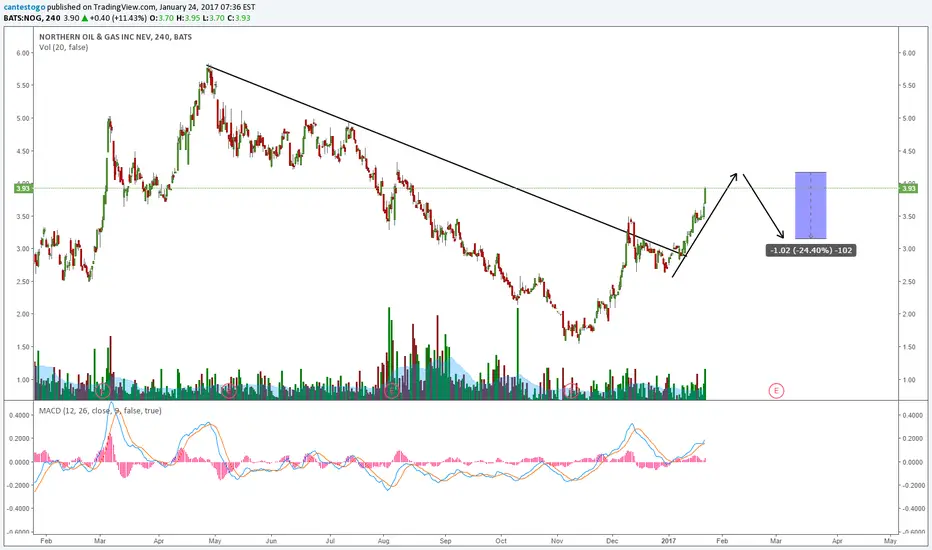
Task: Click the -1.02 (-24.40%) -102 measurement label
Action: [x=811, y=250]
